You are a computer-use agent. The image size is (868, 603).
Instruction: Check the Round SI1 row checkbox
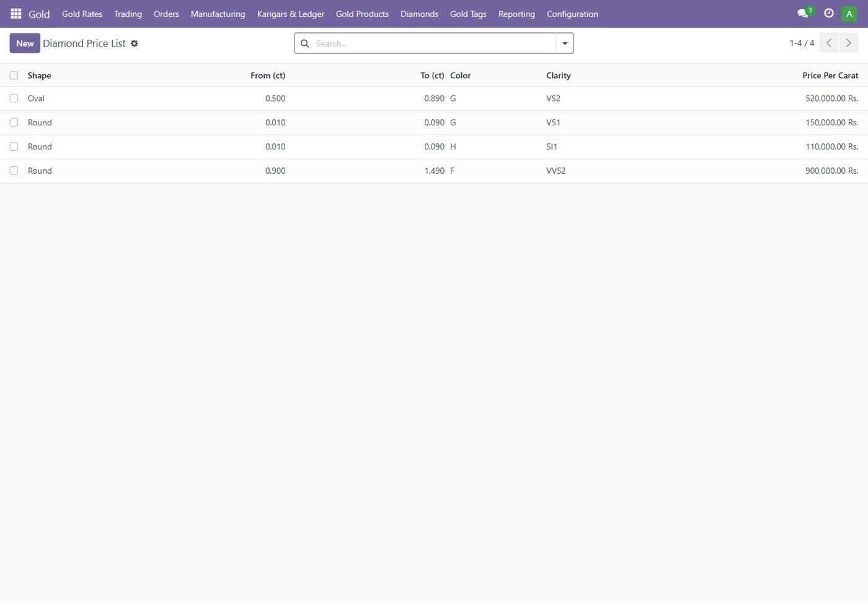[14, 146]
